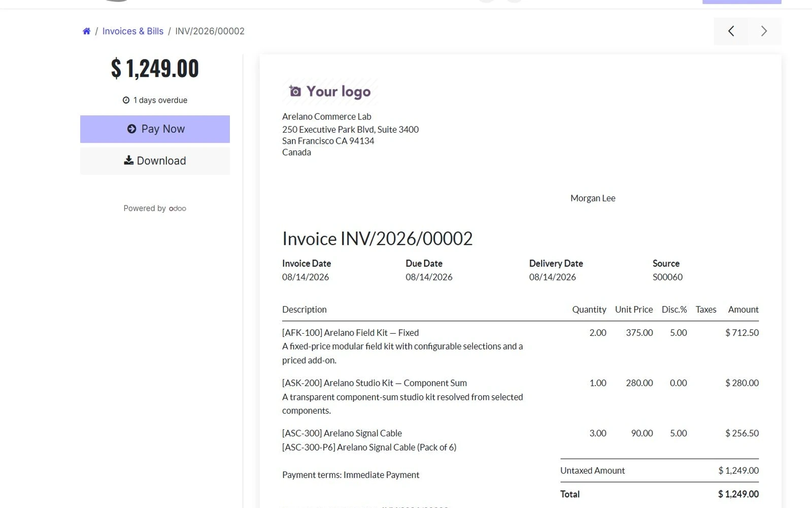Click the [ASC-300] Arelano Signal Cable line
The width and height of the screenshot is (812, 508).
pos(342,433)
